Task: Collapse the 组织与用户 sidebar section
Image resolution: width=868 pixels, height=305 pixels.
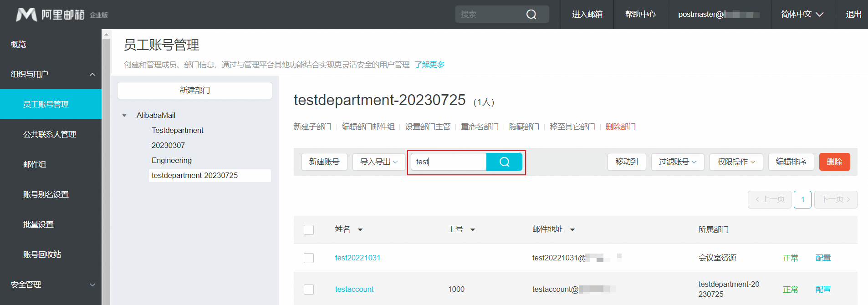Action: pos(92,74)
